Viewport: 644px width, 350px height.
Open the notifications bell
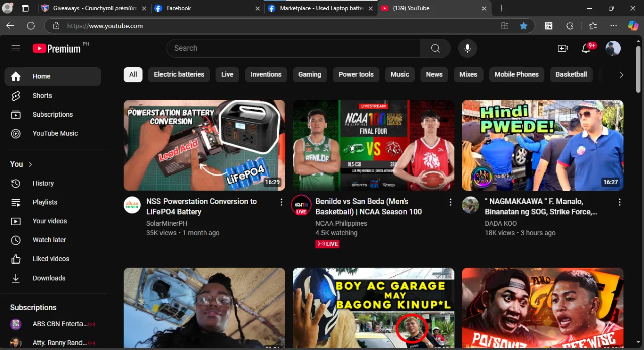point(586,48)
